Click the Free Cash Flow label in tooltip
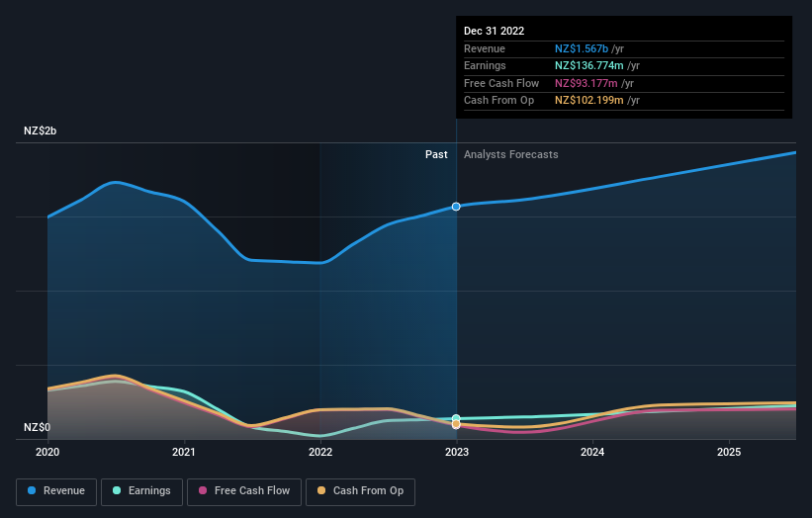 click(501, 83)
